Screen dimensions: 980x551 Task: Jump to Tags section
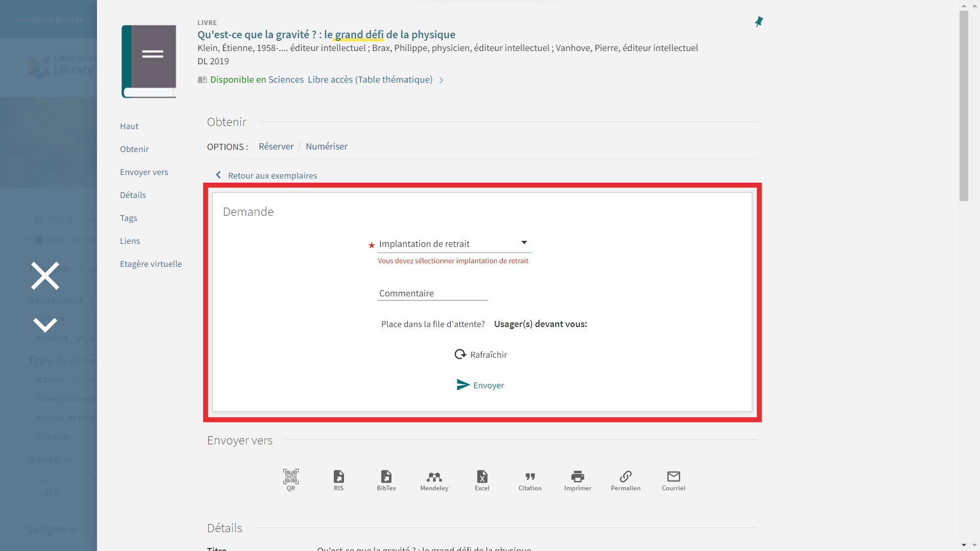129,218
